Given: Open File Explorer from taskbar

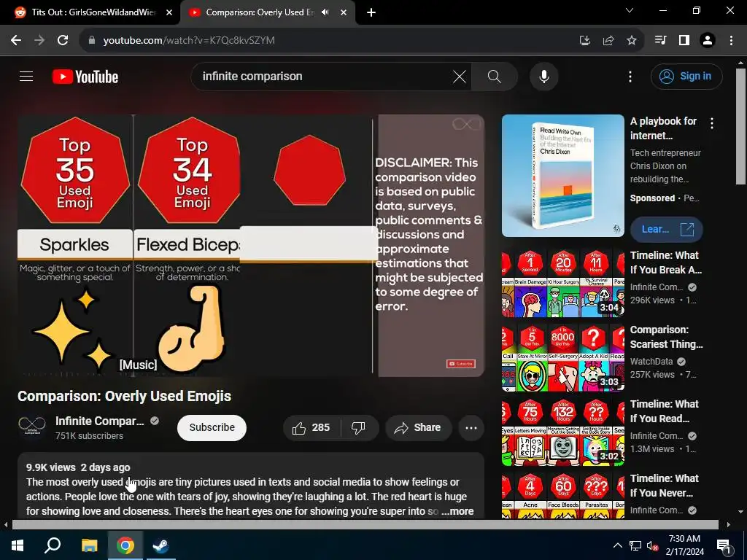Looking at the screenshot, I should click(89, 545).
